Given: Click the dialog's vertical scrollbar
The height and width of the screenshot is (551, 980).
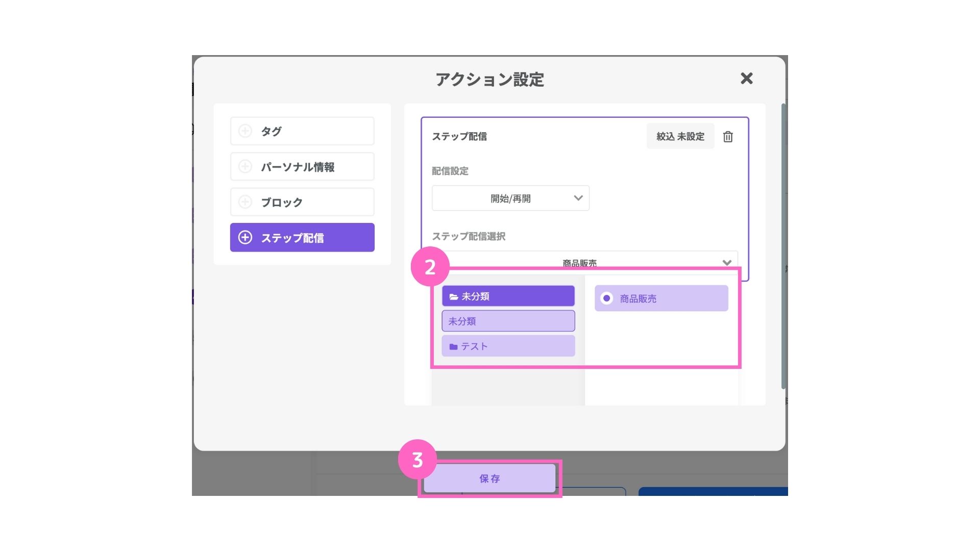Looking at the screenshot, I should click(x=783, y=246).
